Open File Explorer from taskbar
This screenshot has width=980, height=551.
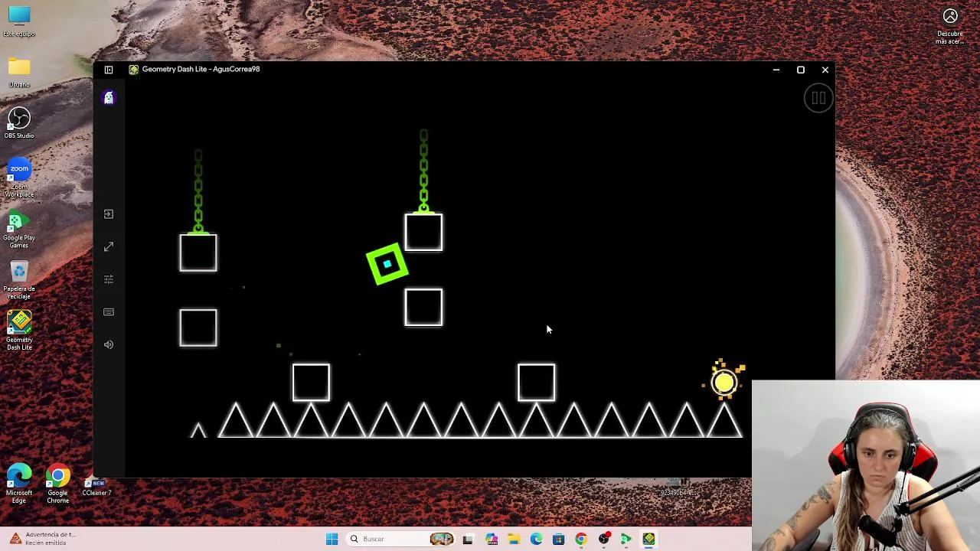514,539
